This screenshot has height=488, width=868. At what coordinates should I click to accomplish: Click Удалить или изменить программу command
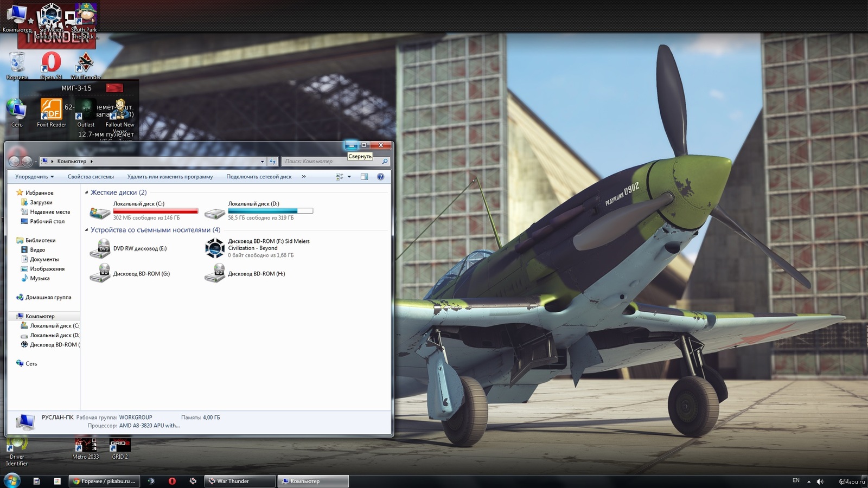point(170,177)
